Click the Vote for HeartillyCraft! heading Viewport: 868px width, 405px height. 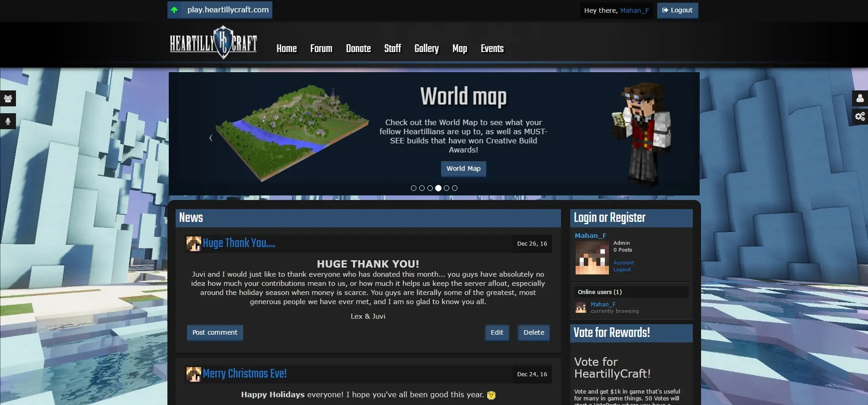pyautogui.click(x=612, y=368)
